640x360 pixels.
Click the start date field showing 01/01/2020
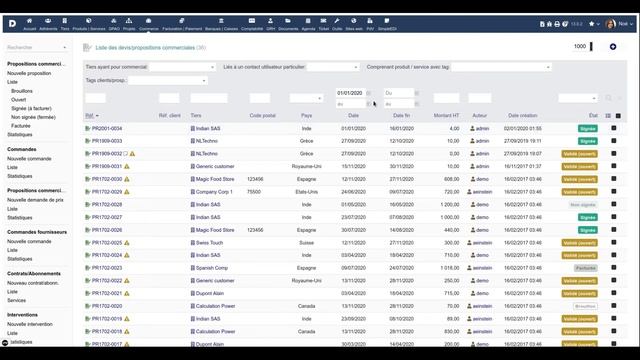pyautogui.click(x=350, y=93)
